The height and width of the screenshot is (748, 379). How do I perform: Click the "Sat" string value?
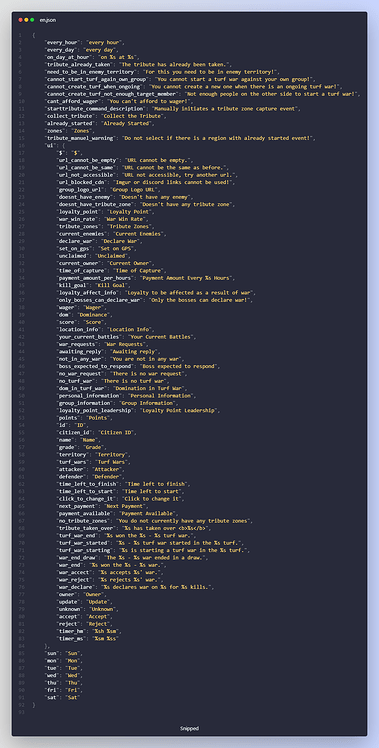click(73, 697)
